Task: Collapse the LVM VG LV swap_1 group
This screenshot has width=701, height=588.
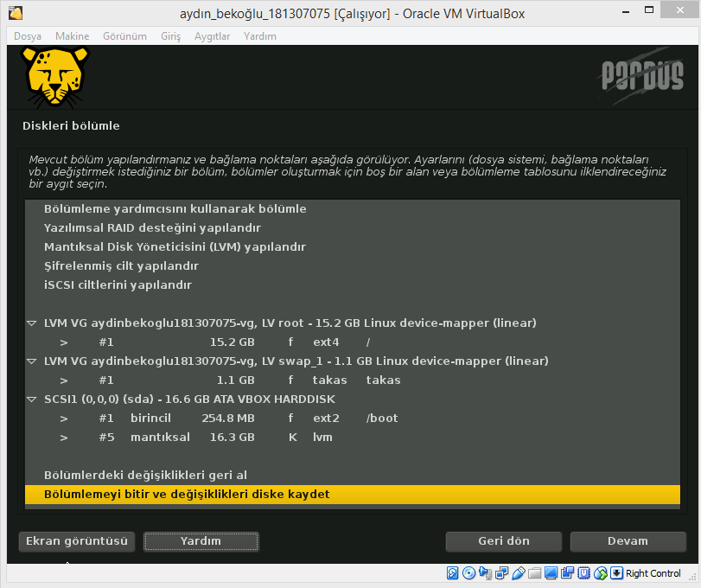Action: pyautogui.click(x=32, y=361)
